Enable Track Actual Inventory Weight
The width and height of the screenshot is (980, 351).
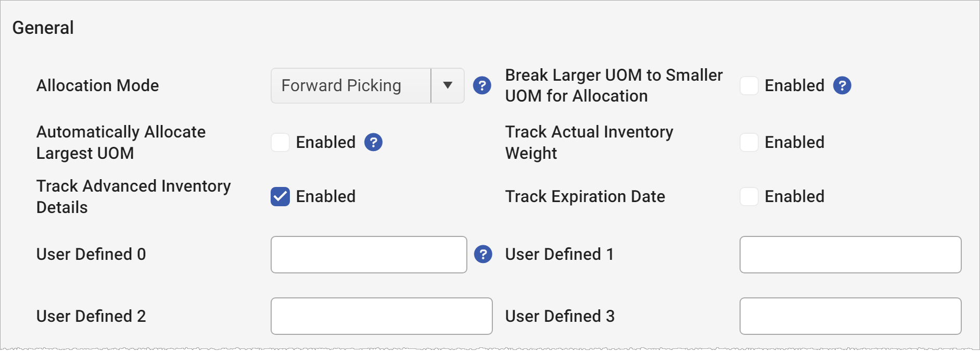tap(749, 142)
